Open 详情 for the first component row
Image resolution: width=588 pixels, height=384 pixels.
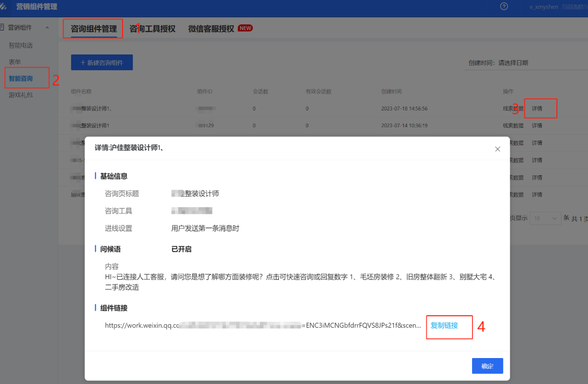pos(540,108)
